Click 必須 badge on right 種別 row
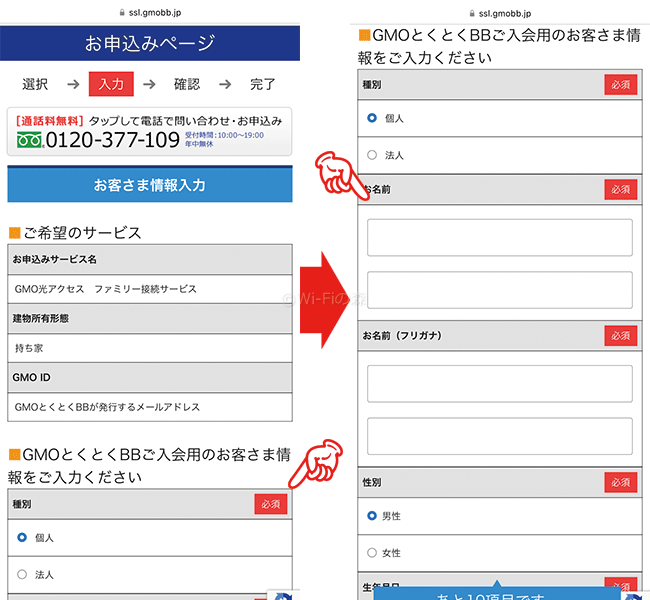Viewport: 650px width, 600px height. click(621, 85)
